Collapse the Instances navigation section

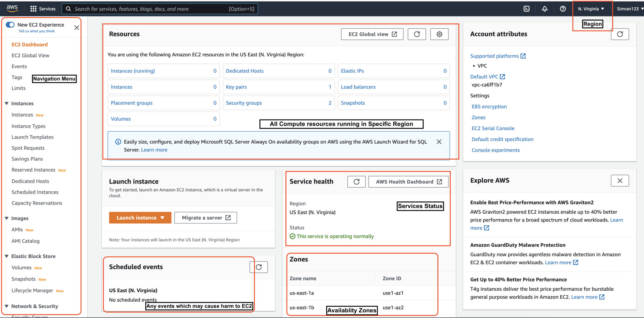pyautogui.click(x=7, y=103)
